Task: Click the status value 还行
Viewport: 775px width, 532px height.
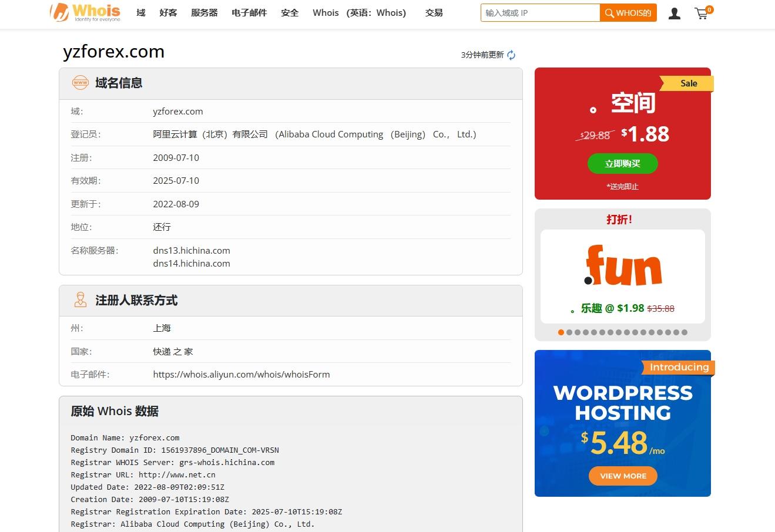Action: (x=162, y=227)
